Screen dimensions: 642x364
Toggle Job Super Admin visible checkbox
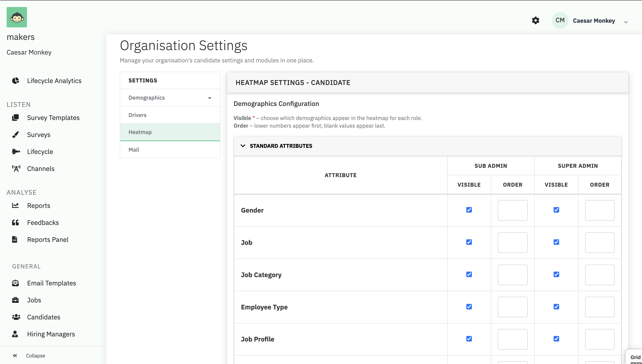pyautogui.click(x=556, y=242)
